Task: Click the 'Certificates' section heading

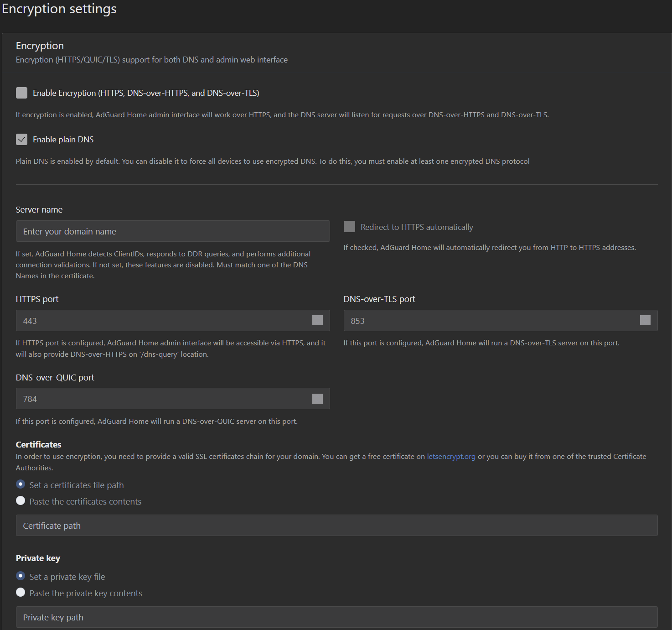Action: coord(39,445)
